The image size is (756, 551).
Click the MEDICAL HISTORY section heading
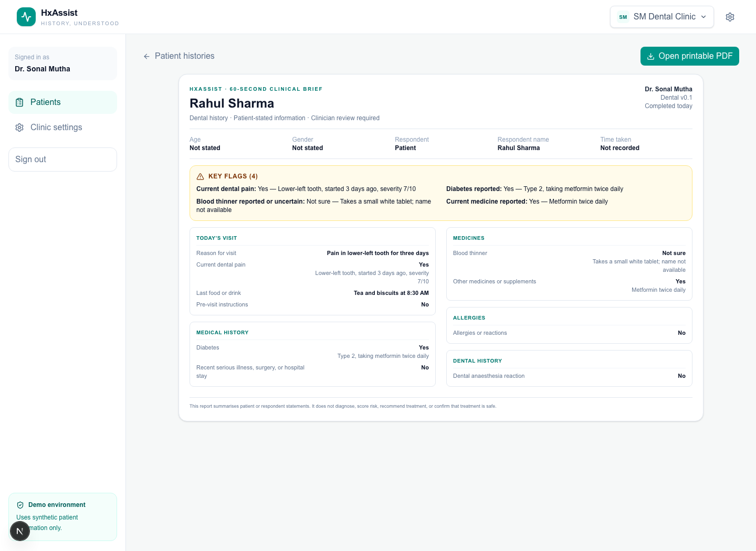(223, 333)
